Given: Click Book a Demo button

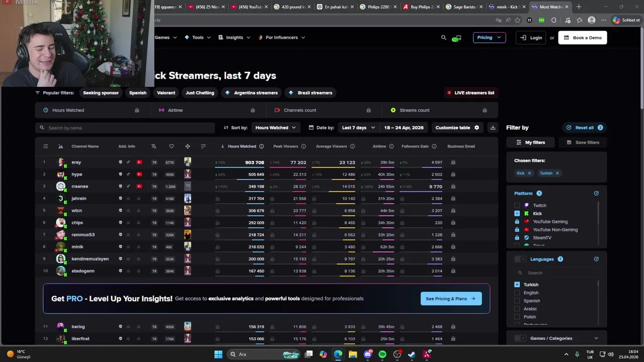Looking at the screenshot, I should click(x=583, y=38).
